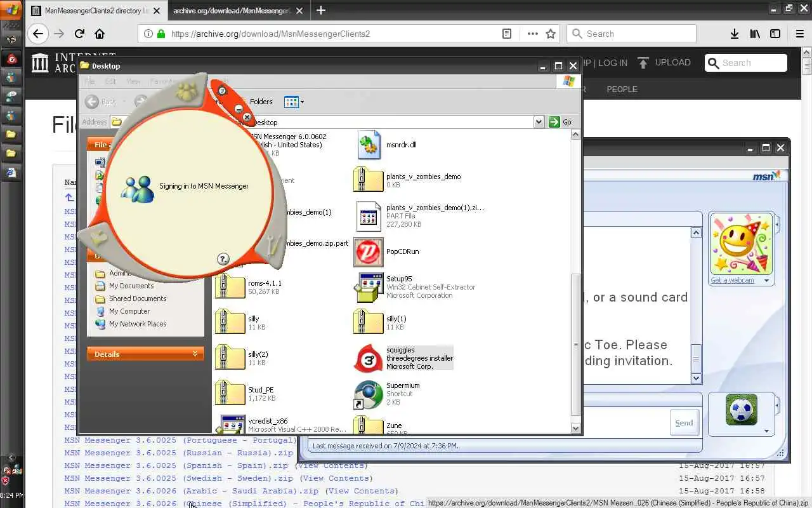The width and height of the screenshot is (812, 508).
Task: Select the Zune zip folder
Action: [368, 424]
